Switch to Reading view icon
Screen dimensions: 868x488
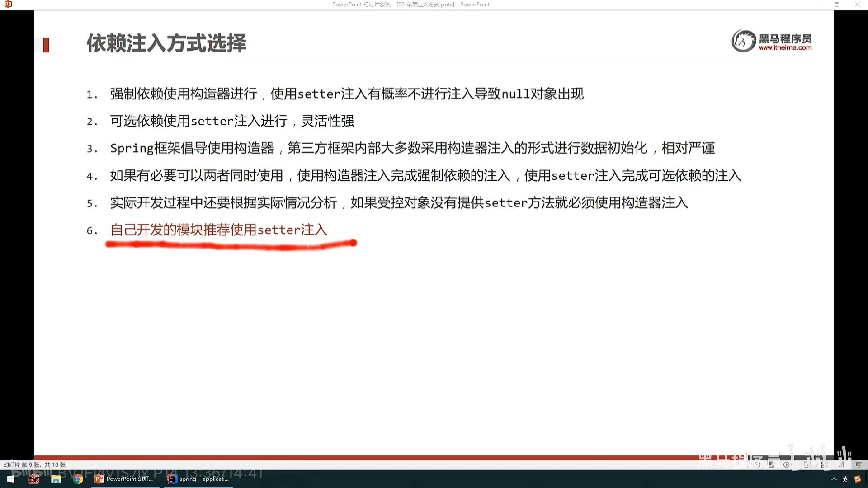841,465
